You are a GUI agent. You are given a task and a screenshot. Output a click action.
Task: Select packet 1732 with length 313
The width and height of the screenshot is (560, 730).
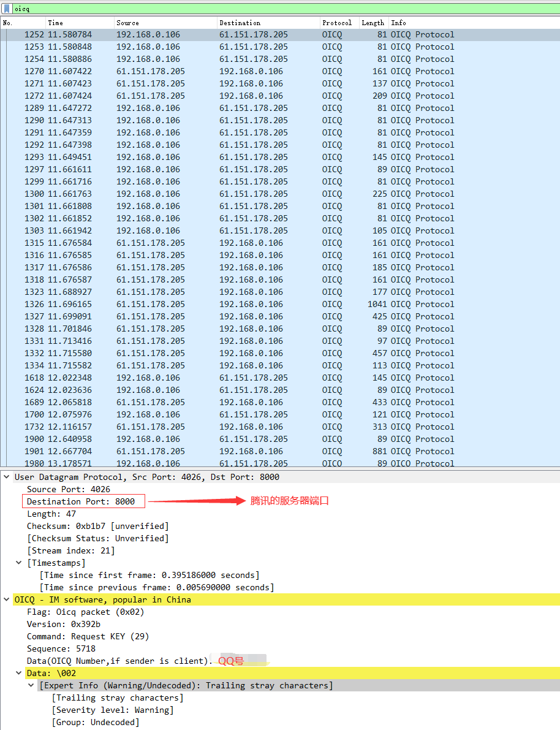click(x=280, y=427)
